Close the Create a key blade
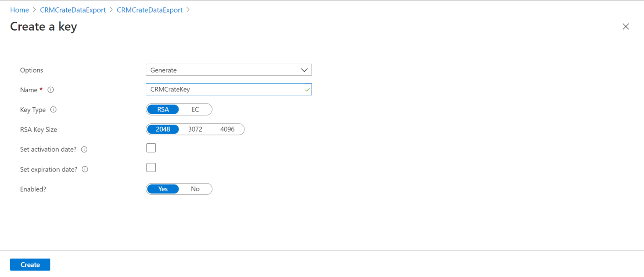The width and height of the screenshot is (644, 277). point(626,26)
